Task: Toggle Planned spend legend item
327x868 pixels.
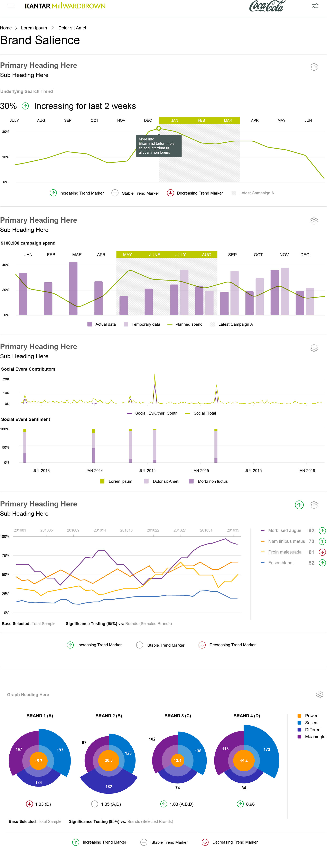Action: point(185,324)
